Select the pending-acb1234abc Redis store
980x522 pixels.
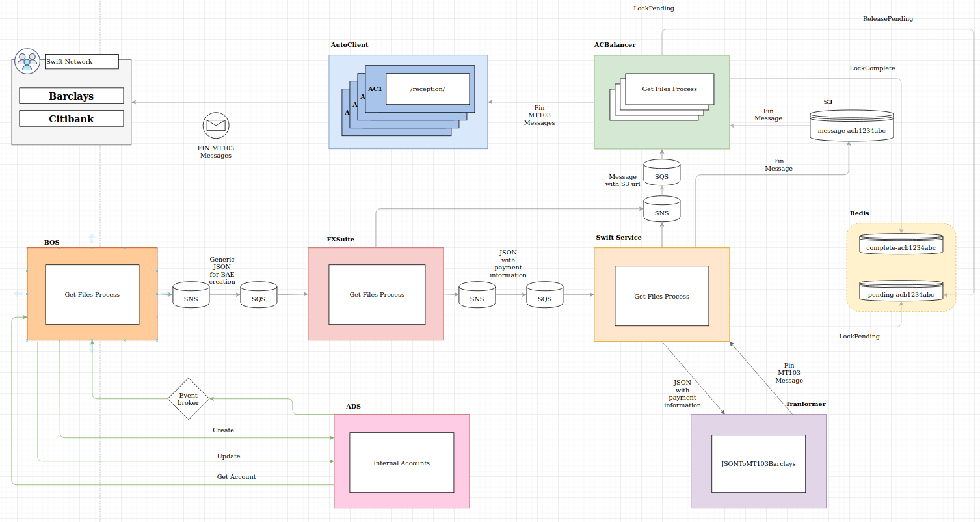pyautogui.click(x=901, y=291)
